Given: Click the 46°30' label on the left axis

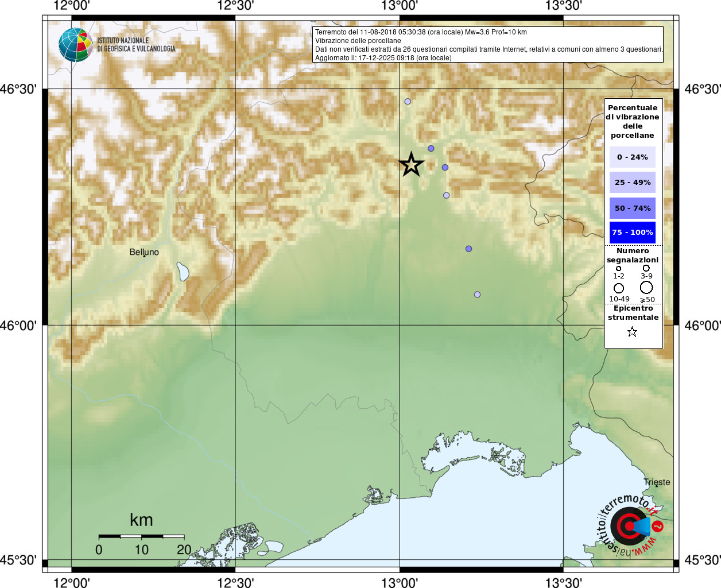Looking at the screenshot, I should point(18,89).
